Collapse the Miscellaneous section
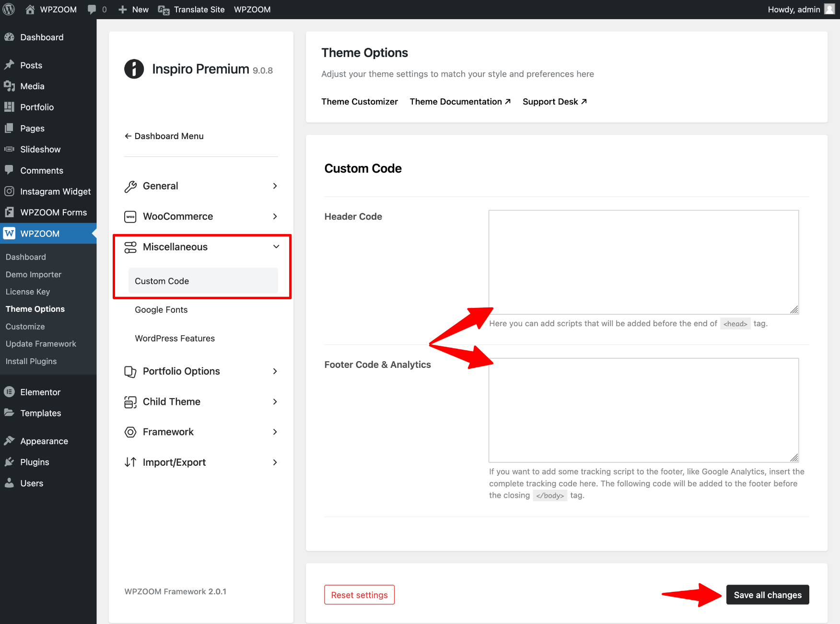 [x=201, y=247]
